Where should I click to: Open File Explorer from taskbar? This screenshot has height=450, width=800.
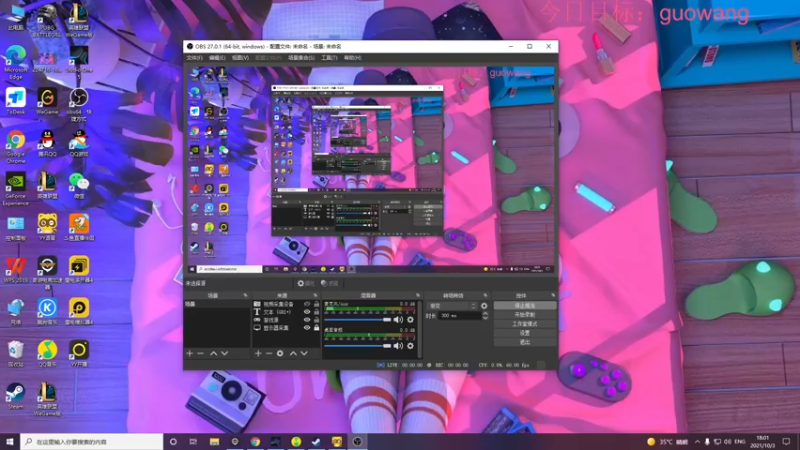(x=214, y=441)
